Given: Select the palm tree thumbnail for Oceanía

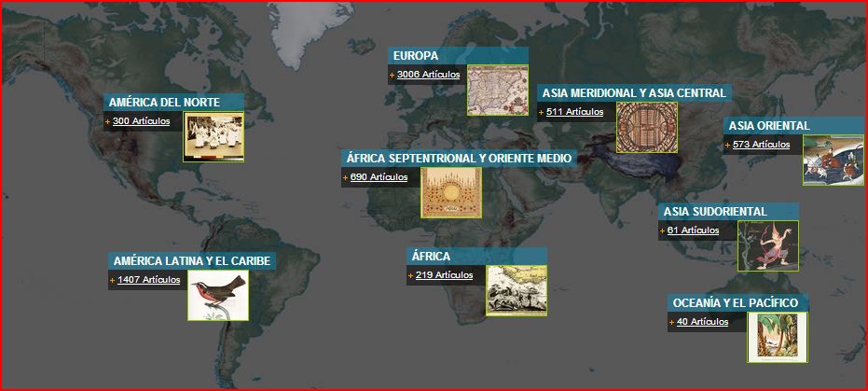Looking at the screenshot, I should tap(777, 337).
